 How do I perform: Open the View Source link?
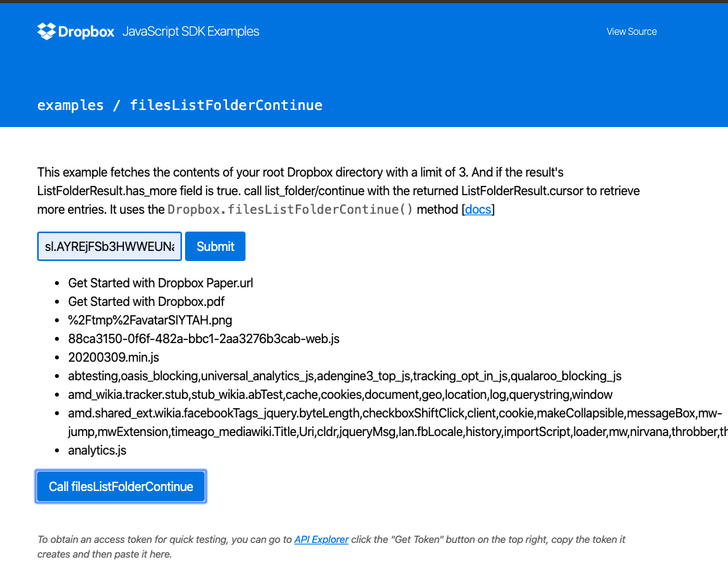click(631, 32)
